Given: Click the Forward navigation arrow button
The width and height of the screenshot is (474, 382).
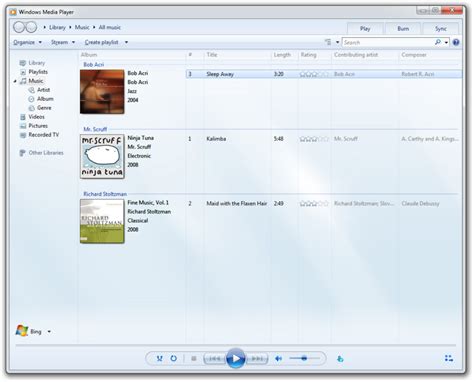Looking at the screenshot, I should pos(31,27).
